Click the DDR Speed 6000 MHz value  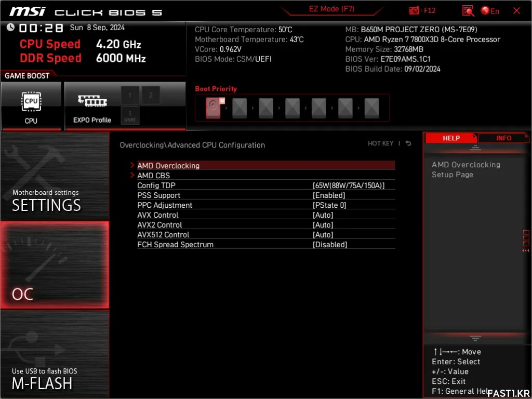(121, 58)
